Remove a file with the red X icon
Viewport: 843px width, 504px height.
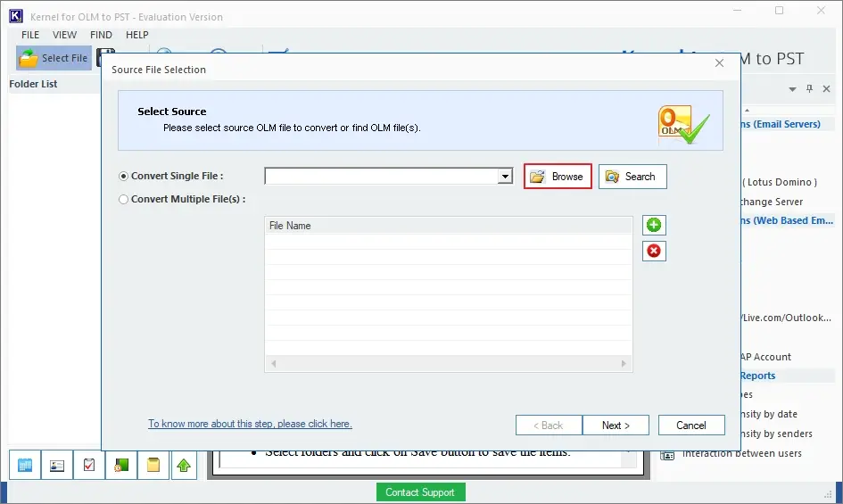click(x=654, y=251)
